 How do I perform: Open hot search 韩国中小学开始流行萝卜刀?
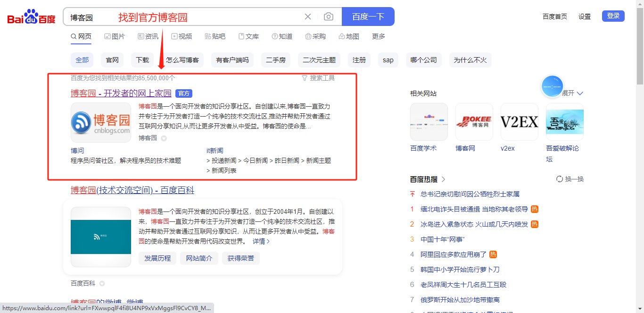460,270
